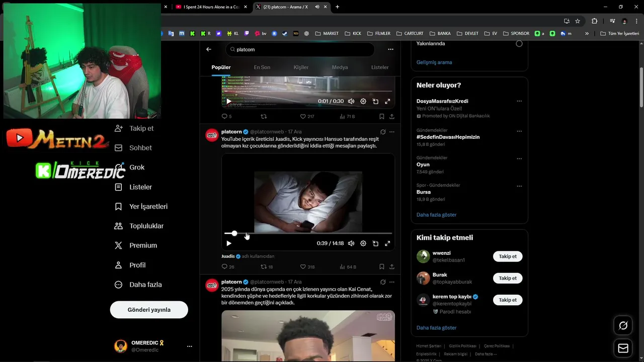This screenshot has height=362, width=644.
Task: Expand Daha fazla in the footer links
Action: pos(486,354)
